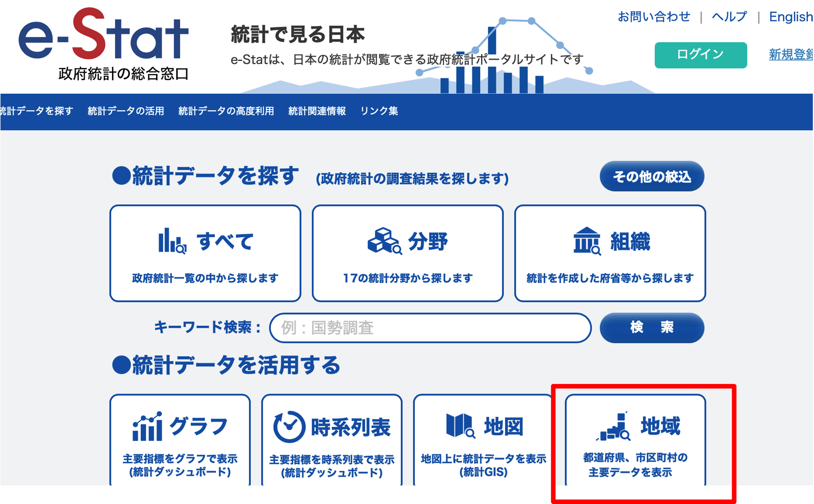Click the clock icon beside 時系列表

click(x=289, y=427)
